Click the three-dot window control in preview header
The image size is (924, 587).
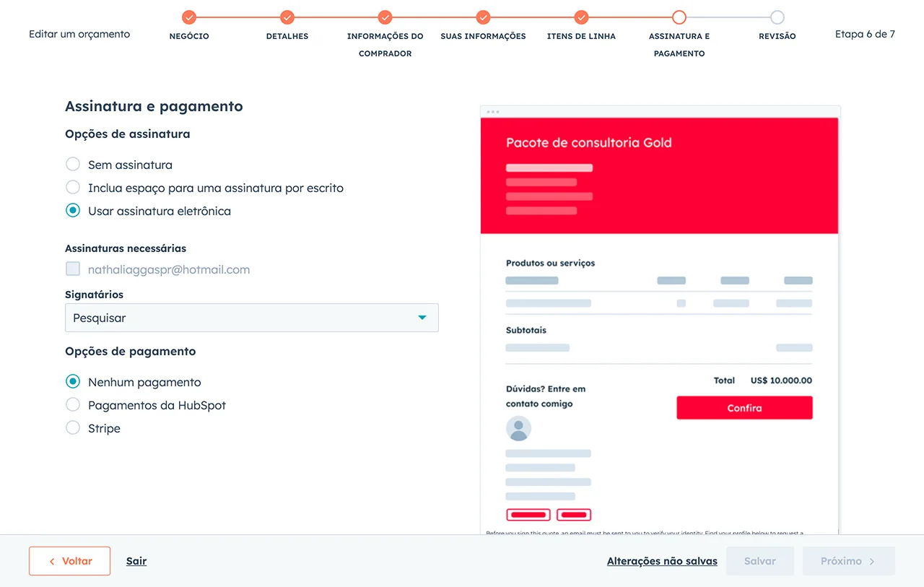pos(493,112)
